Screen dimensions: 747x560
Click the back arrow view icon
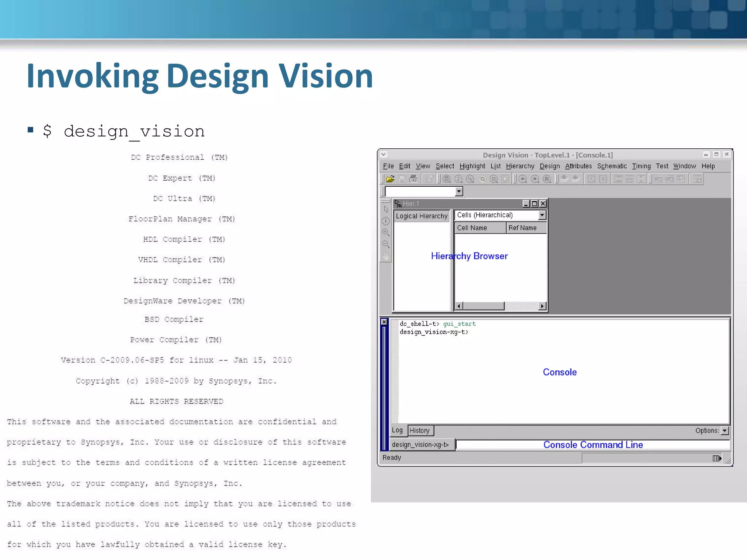[523, 179]
